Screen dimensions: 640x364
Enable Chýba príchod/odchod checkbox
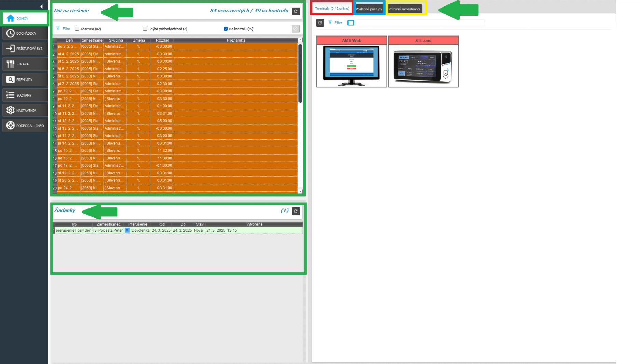[x=145, y=29]
